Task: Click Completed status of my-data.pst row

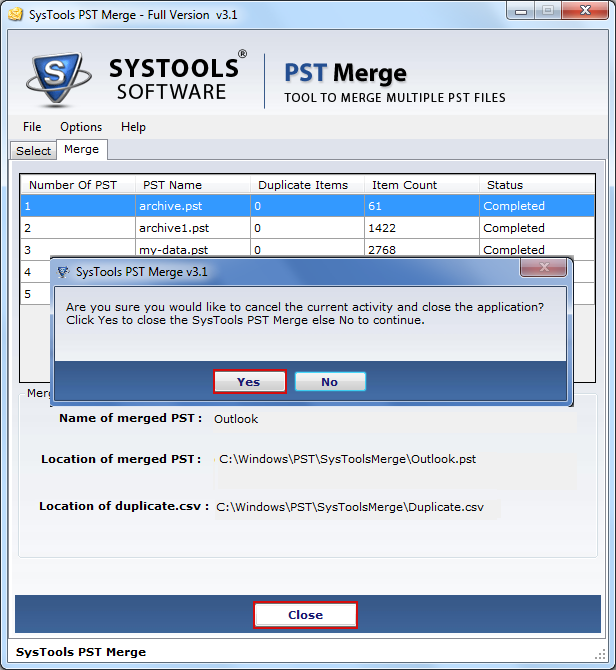Action: click(x=537, y=249)
